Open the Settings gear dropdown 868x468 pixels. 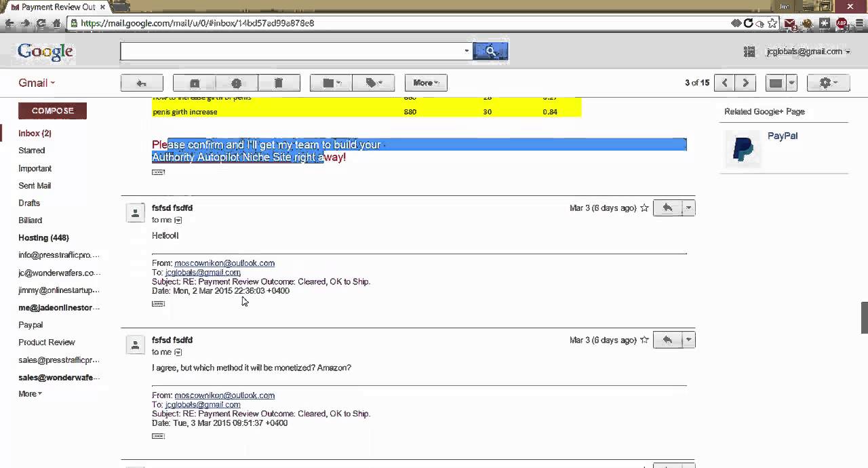tap(829, 83)
